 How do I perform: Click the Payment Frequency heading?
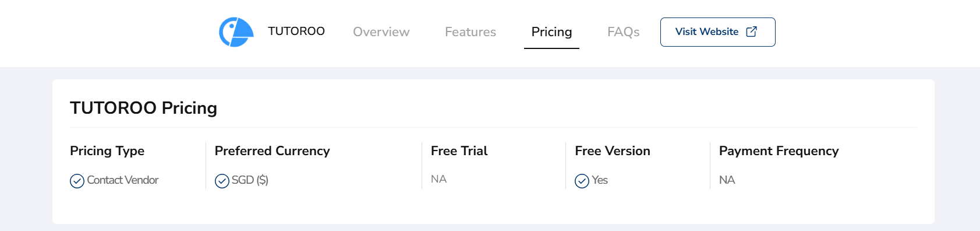pyautogui.click(x=779, y=151)
